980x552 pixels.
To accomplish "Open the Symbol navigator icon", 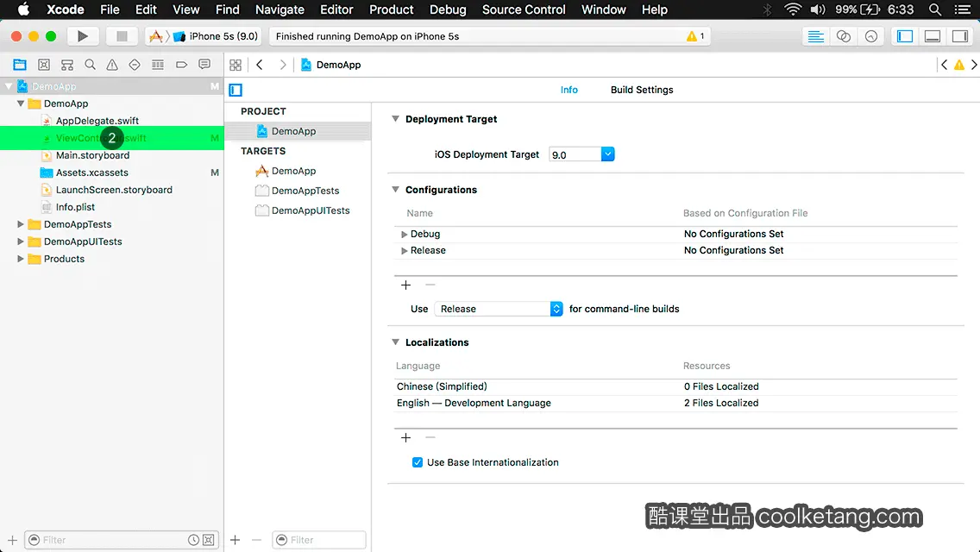I will tap(67, 65).
